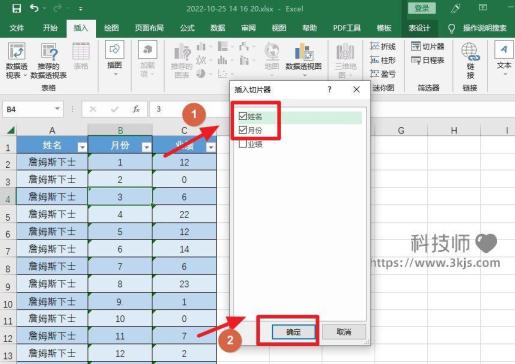Select the 月份 cell containing 10

click(120, 319)
